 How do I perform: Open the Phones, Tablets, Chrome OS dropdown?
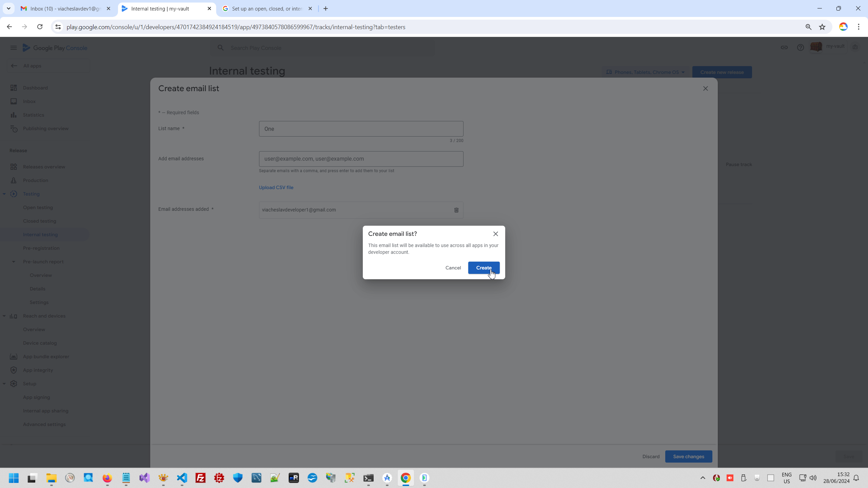(x=646, y=72)
